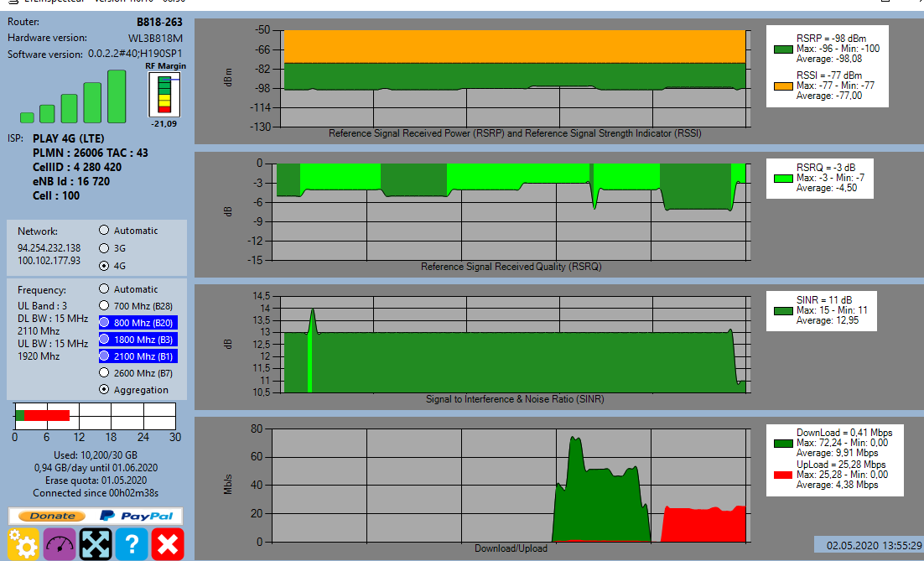Image resolution: width=924 pixels, height=561 pixels.
Task: Click the RSRQ = -3 dB reading
Action: point(826,168)
